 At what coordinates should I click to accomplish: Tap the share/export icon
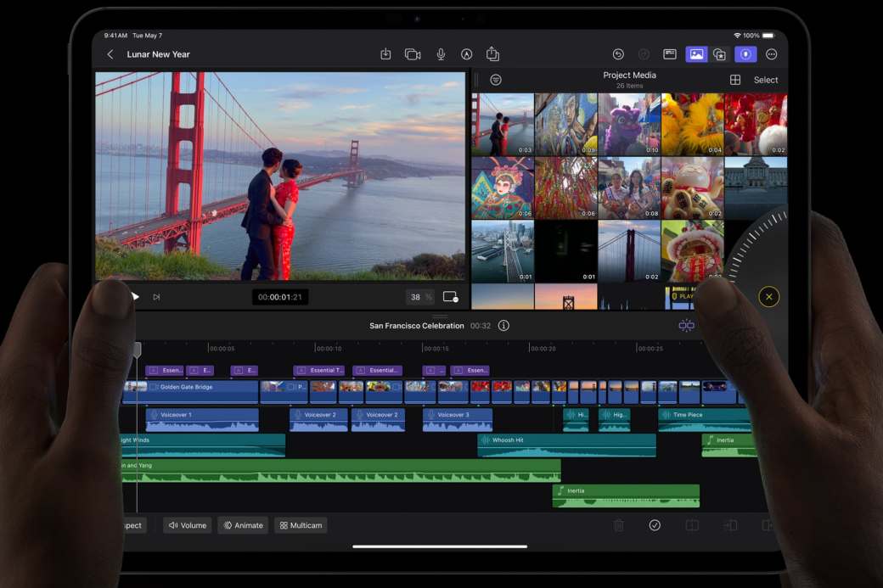[492, 54]
